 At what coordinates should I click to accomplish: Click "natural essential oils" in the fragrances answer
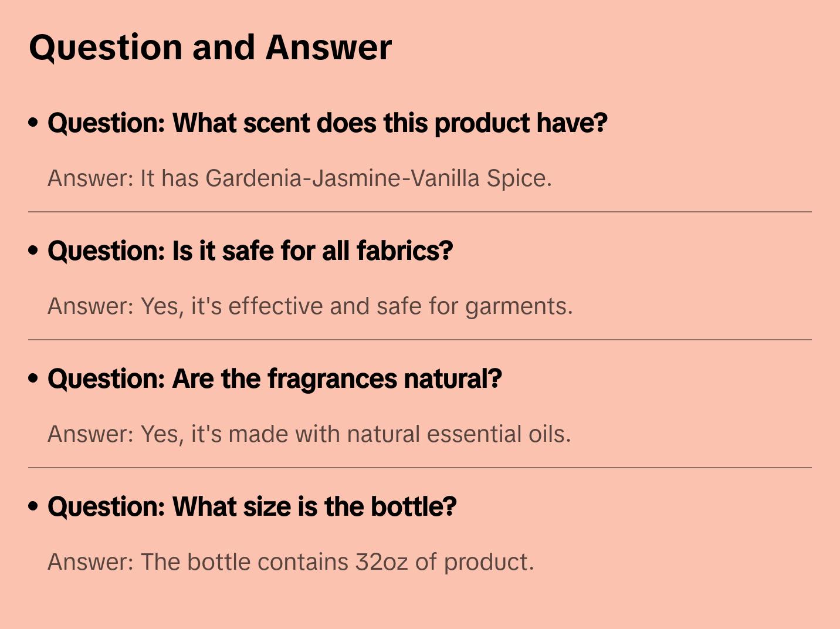[x=457, y=434]
